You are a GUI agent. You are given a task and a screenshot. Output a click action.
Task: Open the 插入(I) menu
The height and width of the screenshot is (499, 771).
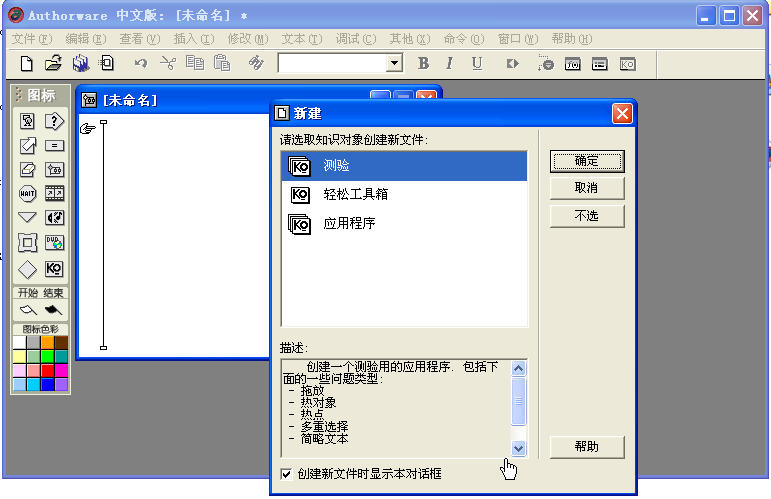coord(194,38)
